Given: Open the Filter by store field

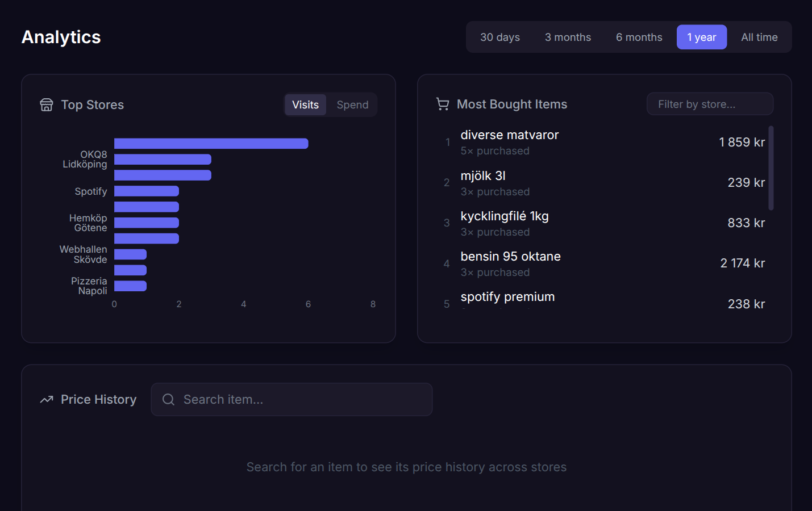Looking at the screenshot, I should tap(710, 104).
